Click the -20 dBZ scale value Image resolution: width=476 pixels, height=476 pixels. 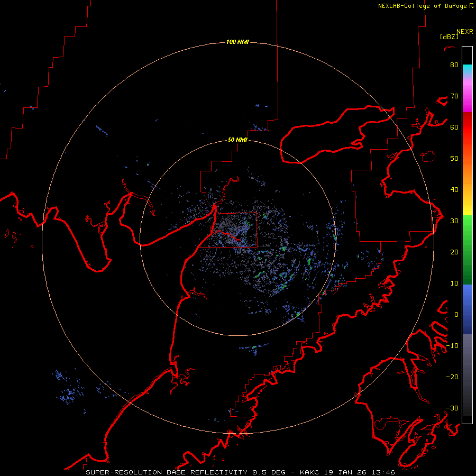point(452,377)
